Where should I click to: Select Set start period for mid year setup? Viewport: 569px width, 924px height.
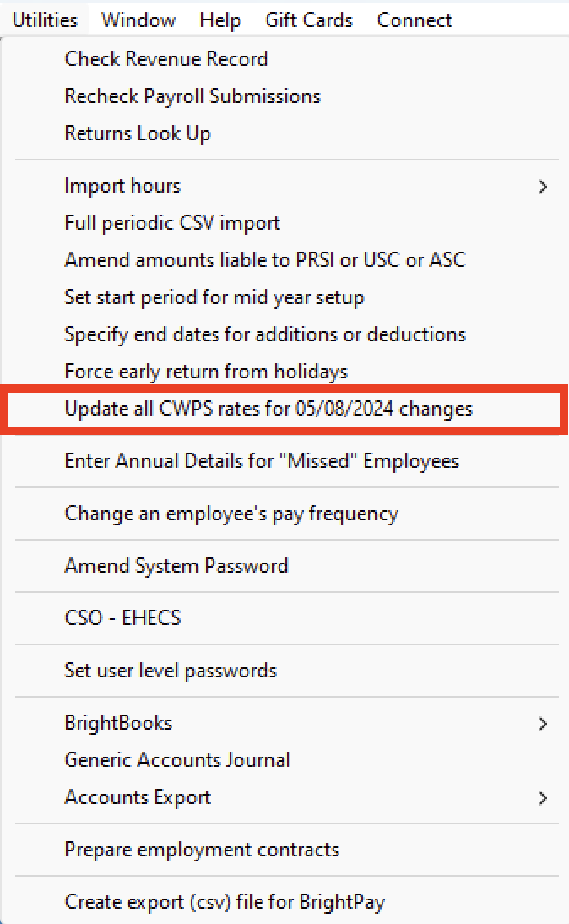214,297
